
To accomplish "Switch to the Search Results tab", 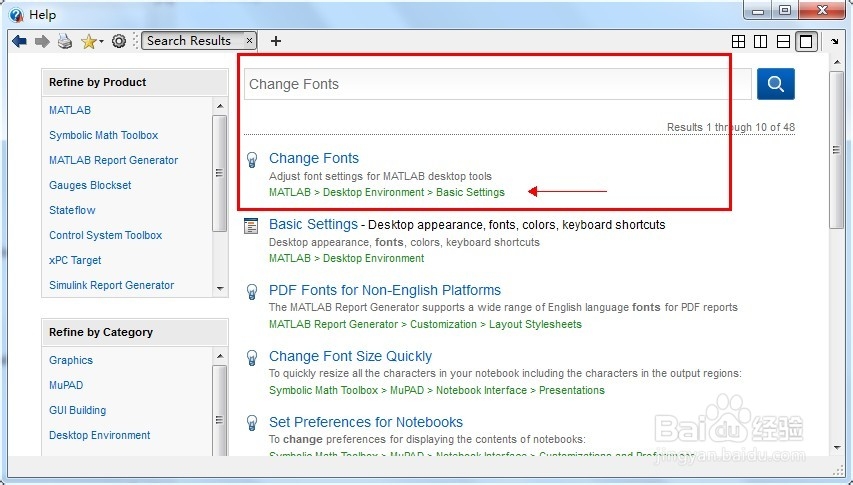I will (189, 41).
